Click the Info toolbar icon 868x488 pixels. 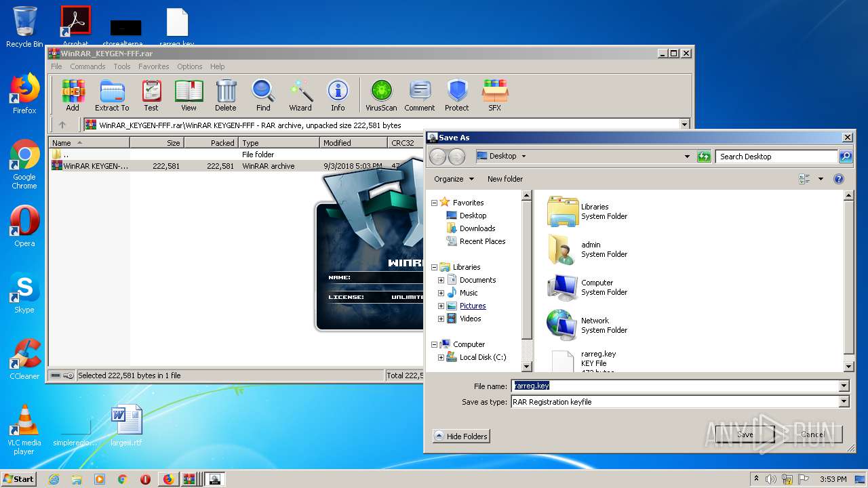coord(338,95)
